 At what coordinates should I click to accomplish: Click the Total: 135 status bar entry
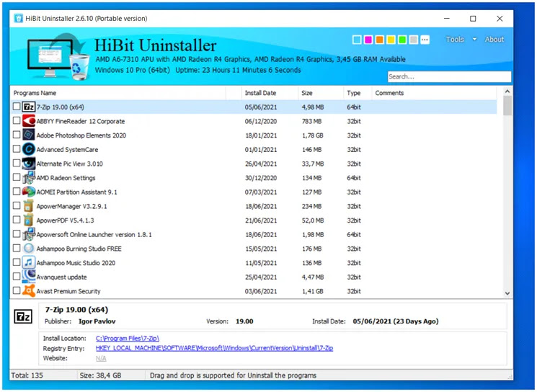coord(27,375)
